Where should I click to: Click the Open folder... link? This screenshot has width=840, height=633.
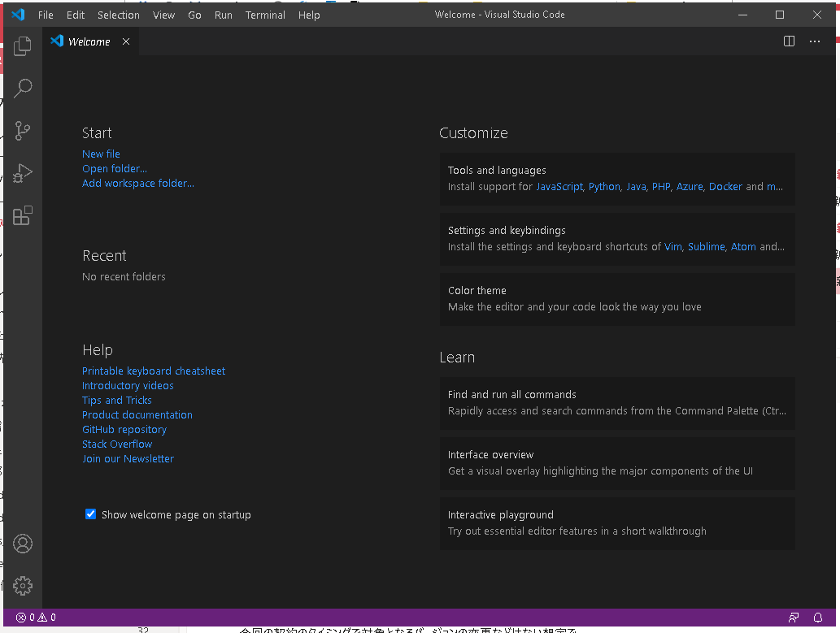(x=114, y=169)
